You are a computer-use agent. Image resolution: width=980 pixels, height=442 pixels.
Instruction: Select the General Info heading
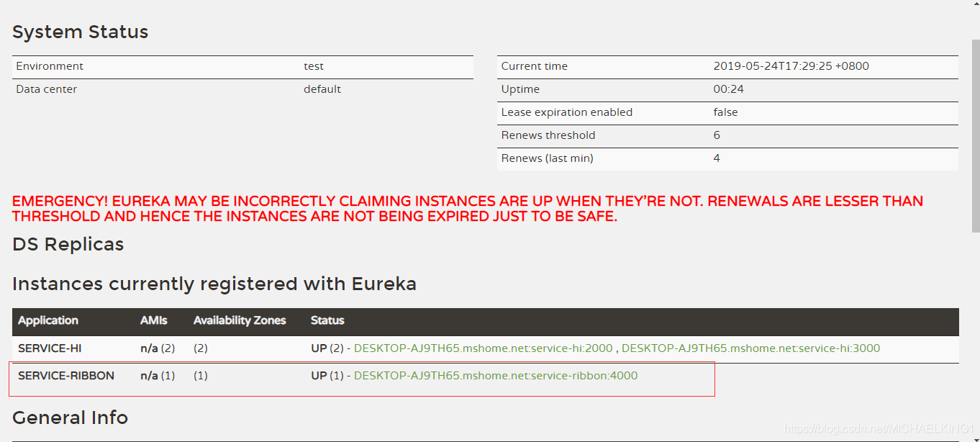[71, 418]
